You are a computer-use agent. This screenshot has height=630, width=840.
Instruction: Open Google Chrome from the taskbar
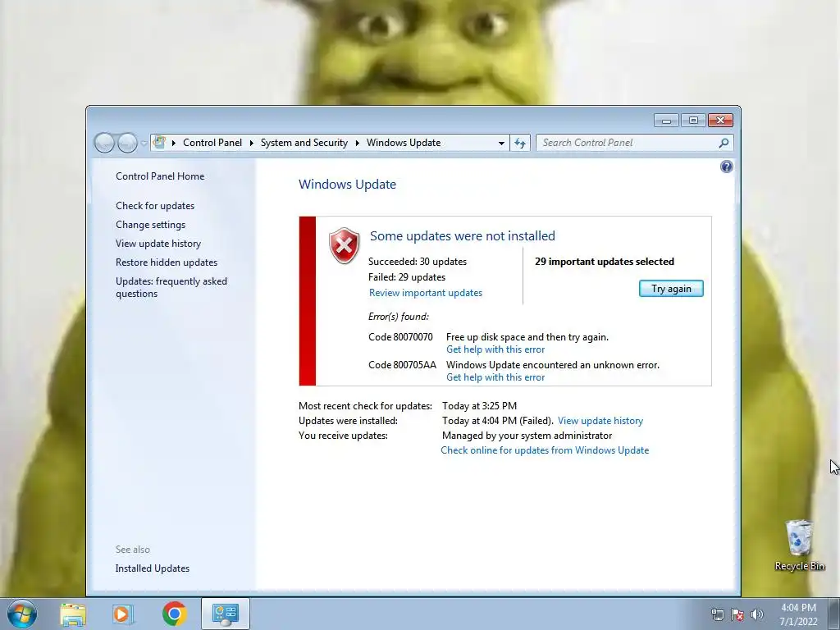[x=174, y=614]
